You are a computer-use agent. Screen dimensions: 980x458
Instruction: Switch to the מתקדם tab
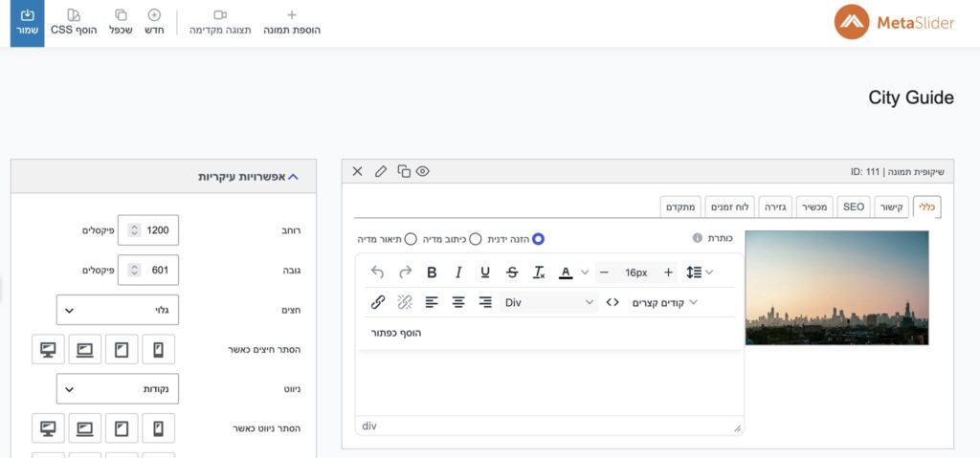point(680,207)
